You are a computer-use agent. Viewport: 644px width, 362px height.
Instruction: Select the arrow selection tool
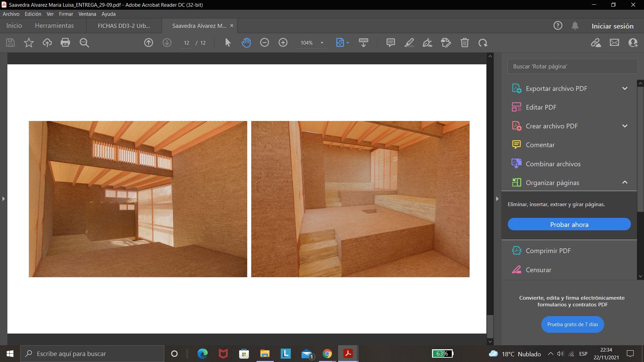pyautogui.click(x=228, y=43)
